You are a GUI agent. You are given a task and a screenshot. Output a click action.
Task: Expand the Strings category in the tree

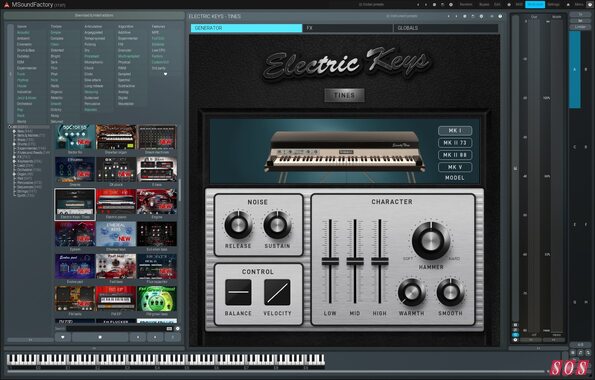(14, 191)
